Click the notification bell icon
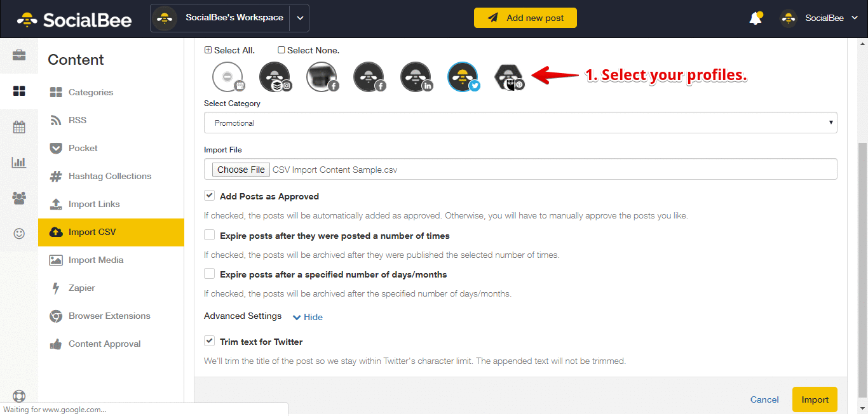This screenshot has width=868, height=416. (756, 18)
